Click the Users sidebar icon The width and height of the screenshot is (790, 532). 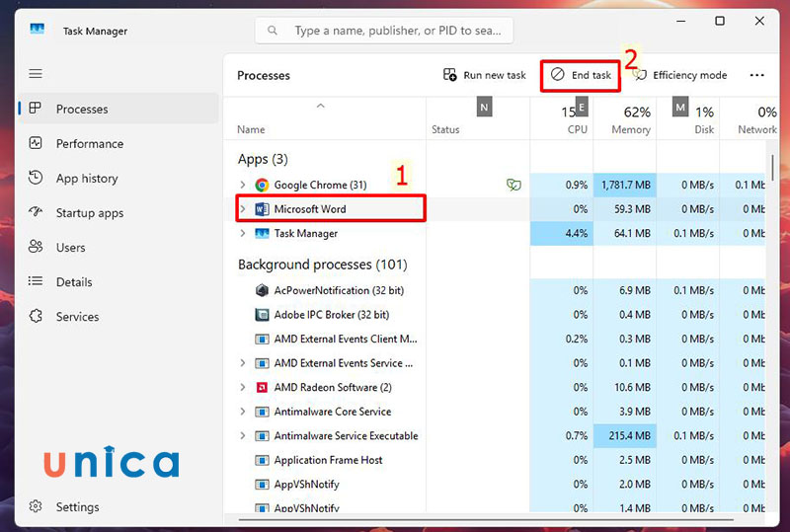click(36, 247)
